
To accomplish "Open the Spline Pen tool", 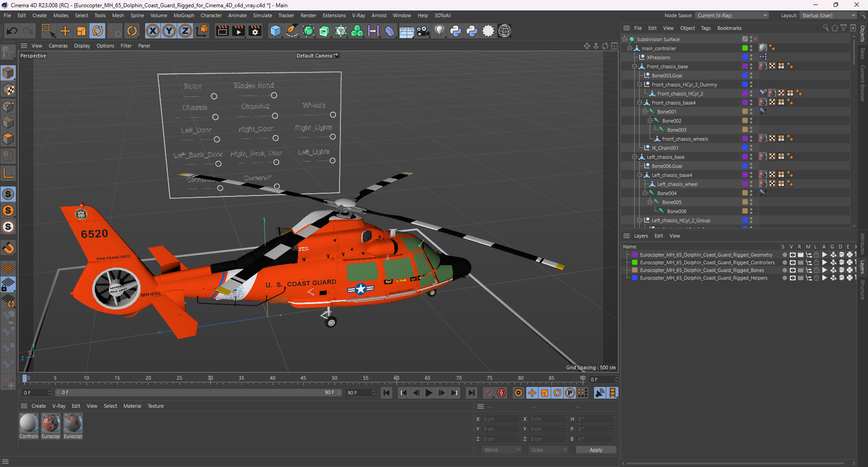I will (292, 31).
